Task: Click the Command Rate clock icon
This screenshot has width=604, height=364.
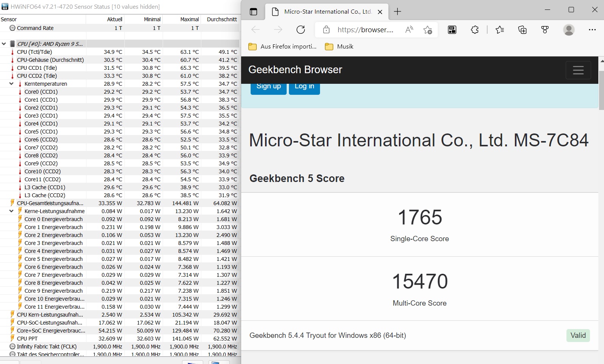Action: coord(13,28)
